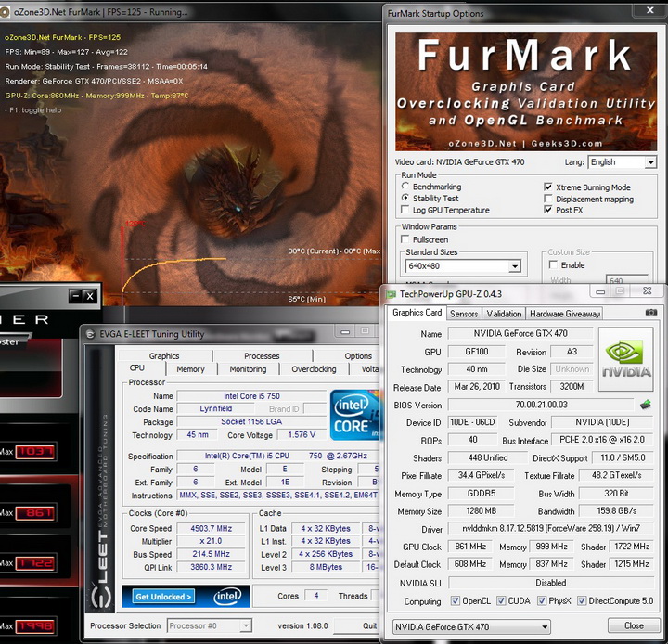Check the Custom Size Enable box
This screenshot has height=644, width=668.
pos(553,264)
